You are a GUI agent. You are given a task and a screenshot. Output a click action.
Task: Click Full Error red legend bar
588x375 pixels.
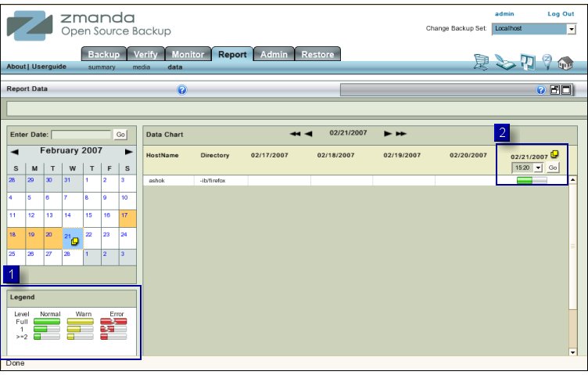(113, 322)
